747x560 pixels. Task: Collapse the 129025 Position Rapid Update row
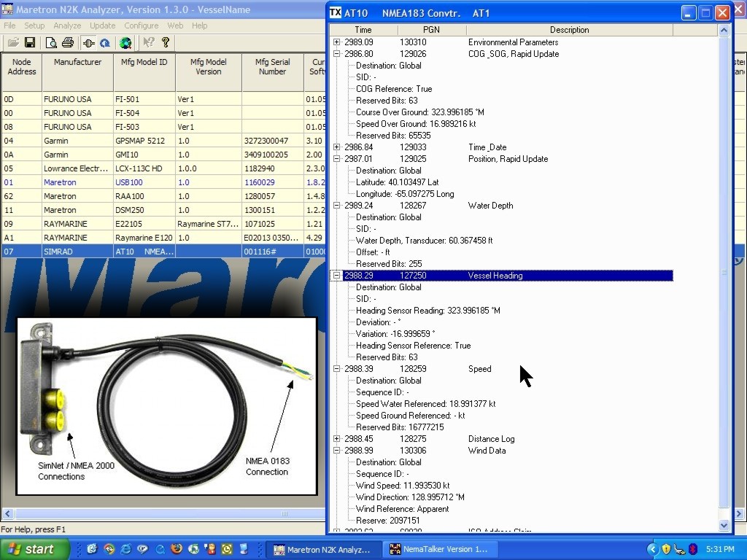[x=337, y=158]
